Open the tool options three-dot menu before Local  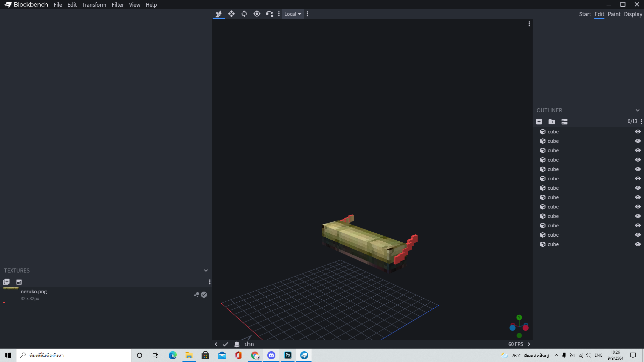279,14
